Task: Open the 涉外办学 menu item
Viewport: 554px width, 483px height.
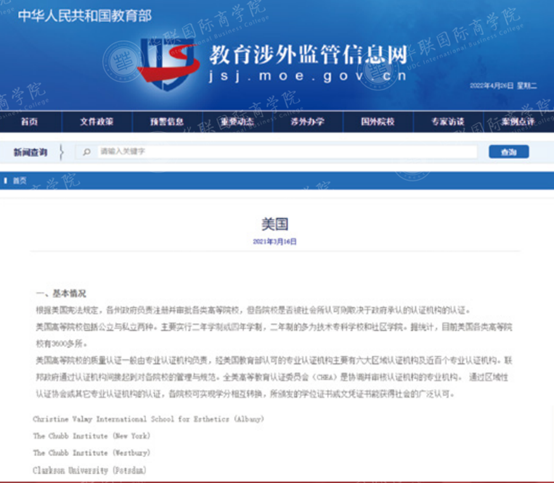Action: [307, 122]
